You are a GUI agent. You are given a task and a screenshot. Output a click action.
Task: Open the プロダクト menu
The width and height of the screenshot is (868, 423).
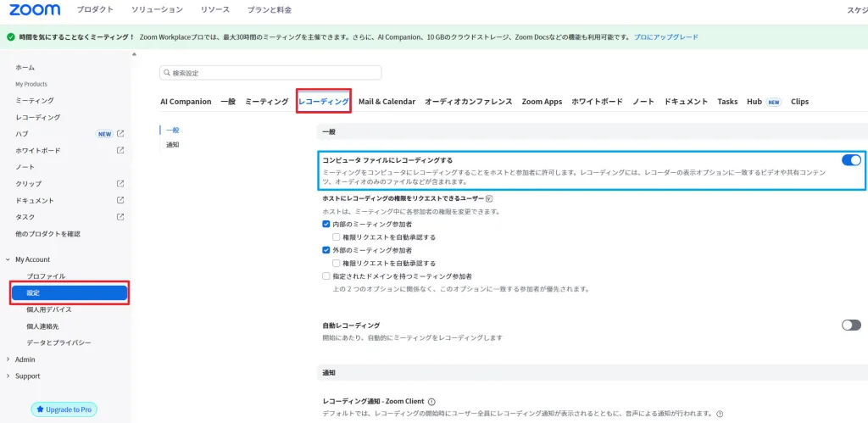click(x=95, y=10)
